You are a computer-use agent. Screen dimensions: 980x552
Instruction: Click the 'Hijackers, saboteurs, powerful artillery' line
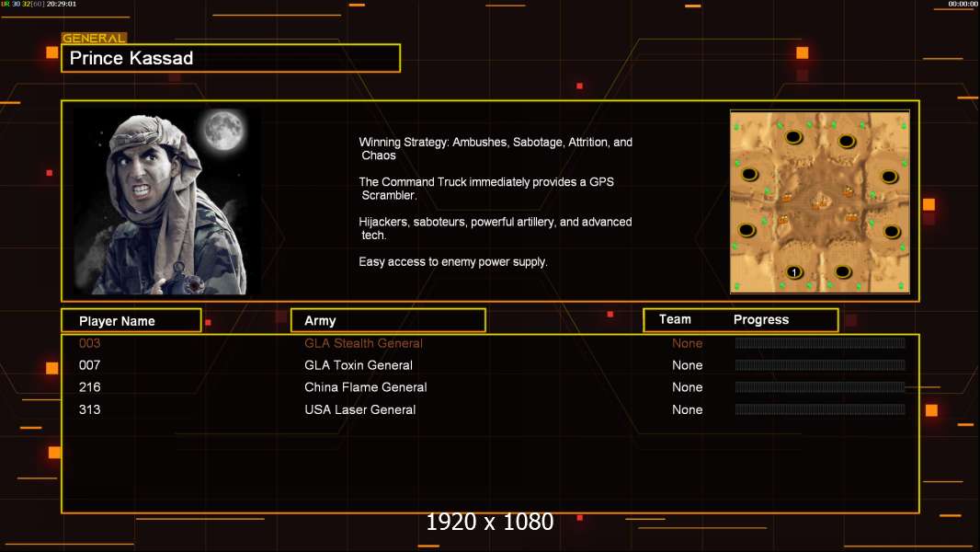click(x=495, y=228)
